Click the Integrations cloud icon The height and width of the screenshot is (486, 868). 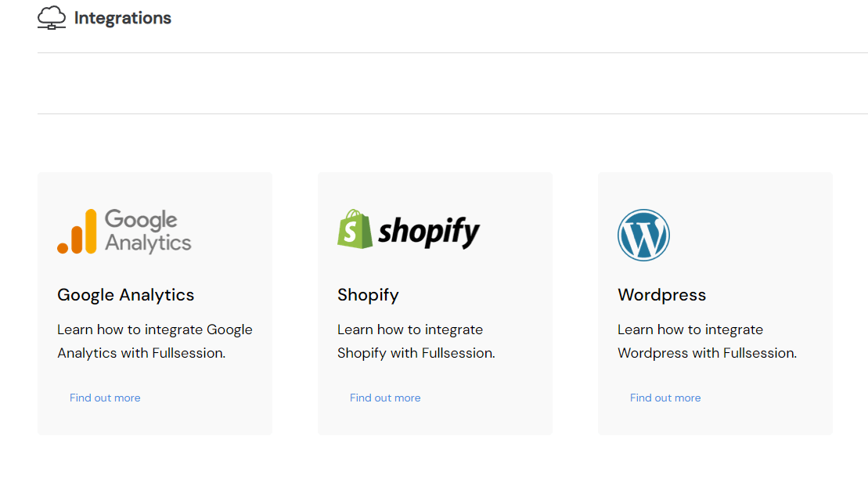(x=52, y=18)
